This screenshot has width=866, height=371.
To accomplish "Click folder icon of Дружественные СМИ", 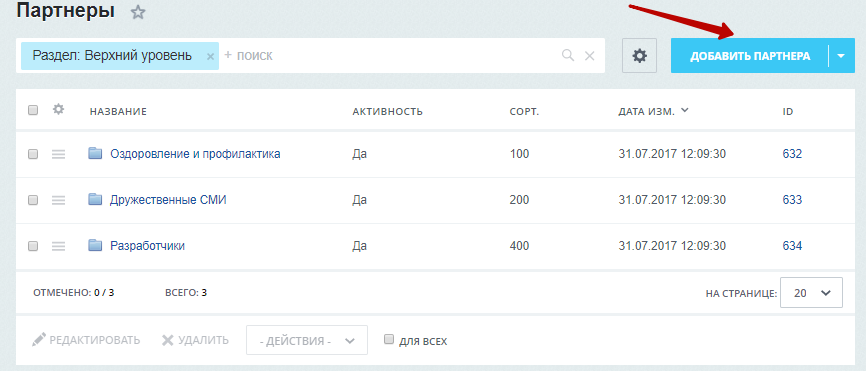I will [x=96, y=199].
